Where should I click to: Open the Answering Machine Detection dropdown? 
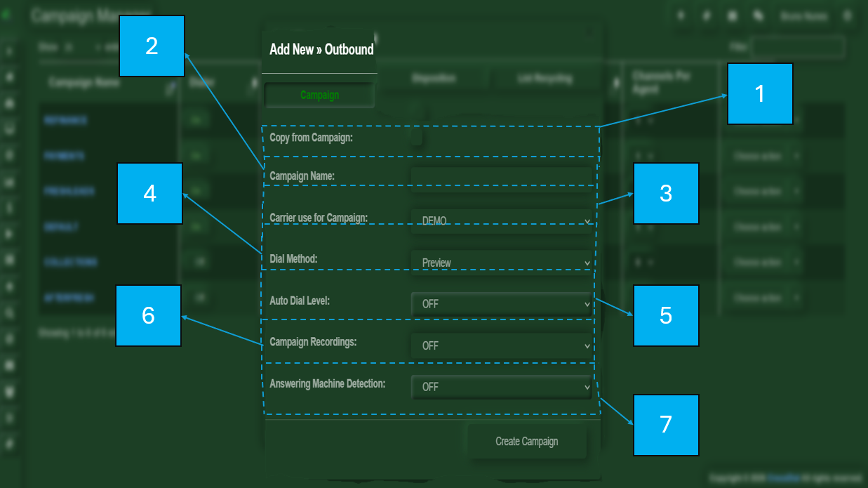501,386
